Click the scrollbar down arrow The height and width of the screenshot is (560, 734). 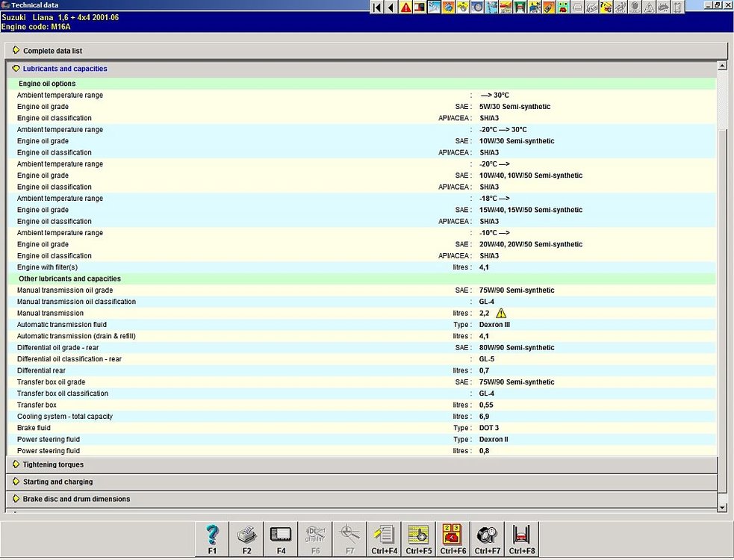(x=722, y=507)
